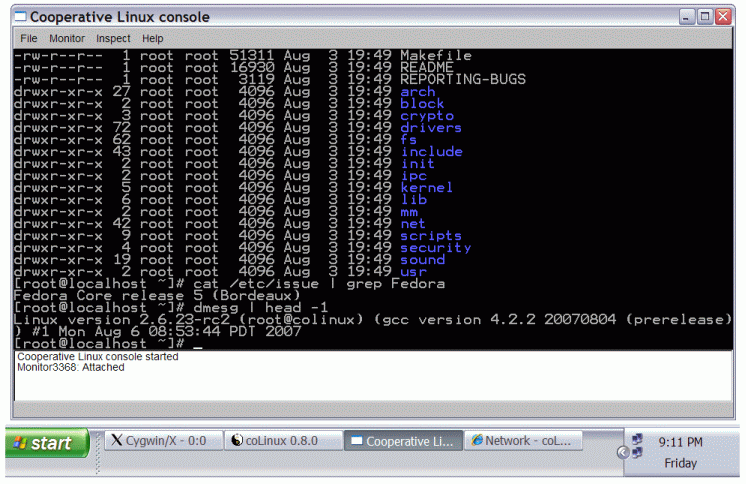Screen dimensions: 746x484
Task: Click the Cooperative Linux console title bar icon
Action: coord(20,17)
